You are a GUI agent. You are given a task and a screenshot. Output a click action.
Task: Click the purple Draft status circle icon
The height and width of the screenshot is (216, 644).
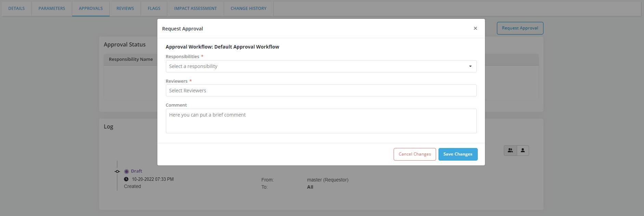click(x=127, y=171)
